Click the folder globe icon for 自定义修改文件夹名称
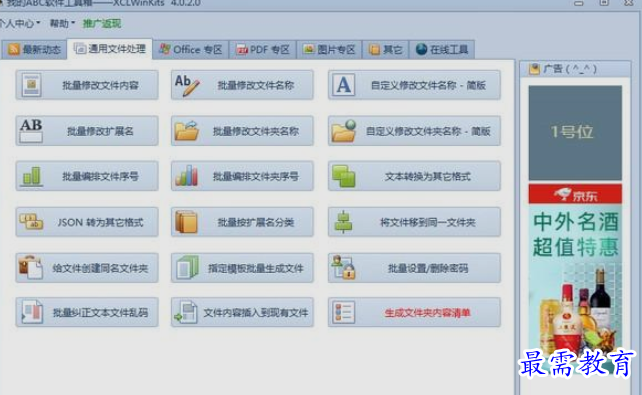 [344, 131]
